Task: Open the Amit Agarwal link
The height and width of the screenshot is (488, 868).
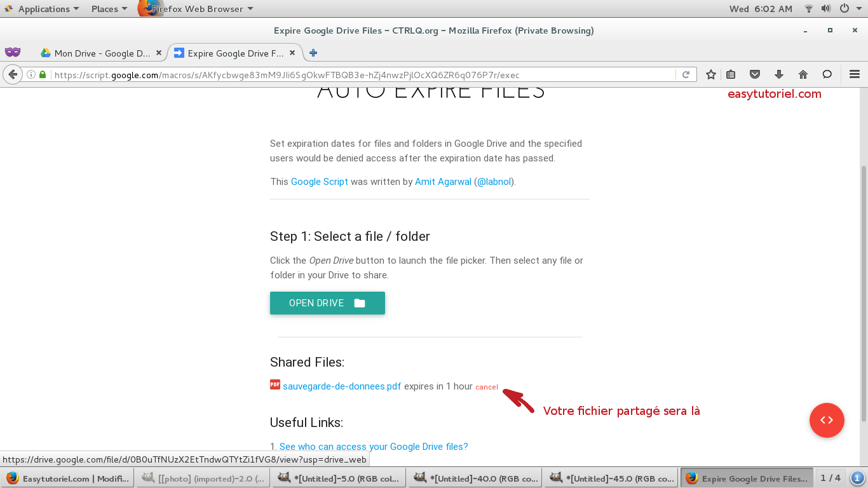Action: [443, 181]
